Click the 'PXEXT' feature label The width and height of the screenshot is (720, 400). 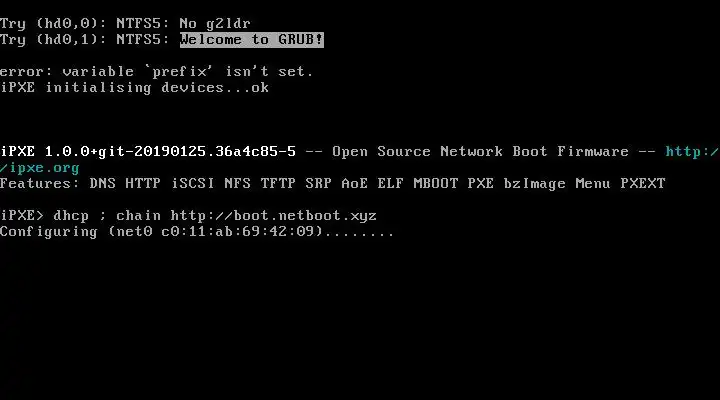(642, 183)
